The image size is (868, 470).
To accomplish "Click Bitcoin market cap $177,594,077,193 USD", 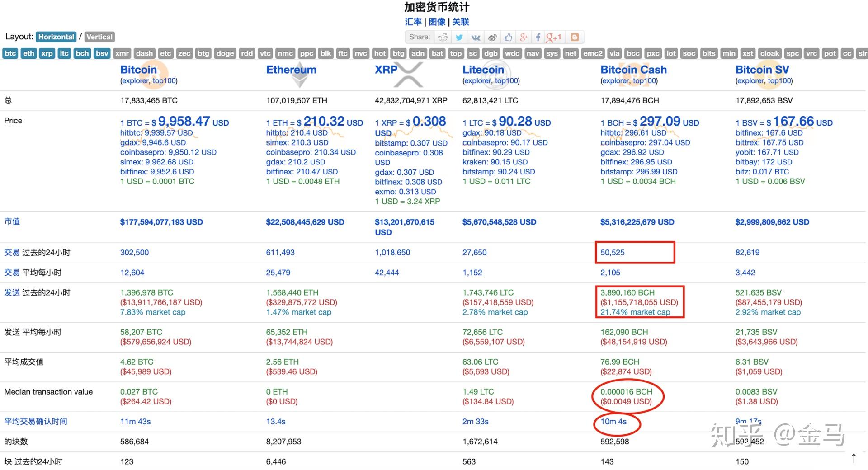I will point(161,222).
